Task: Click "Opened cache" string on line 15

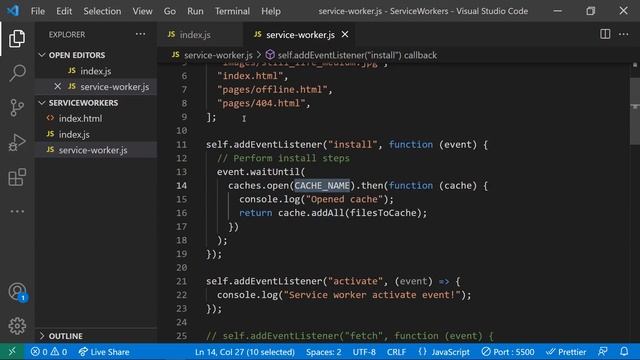Action: tap(347, 199)
